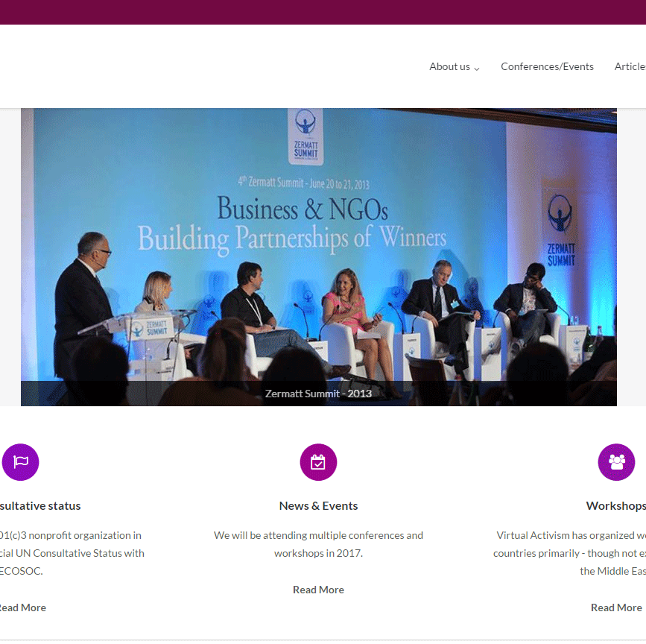Click the maroon top header bar
This screenshot has height=644, width=646.
tap(323, 12)
